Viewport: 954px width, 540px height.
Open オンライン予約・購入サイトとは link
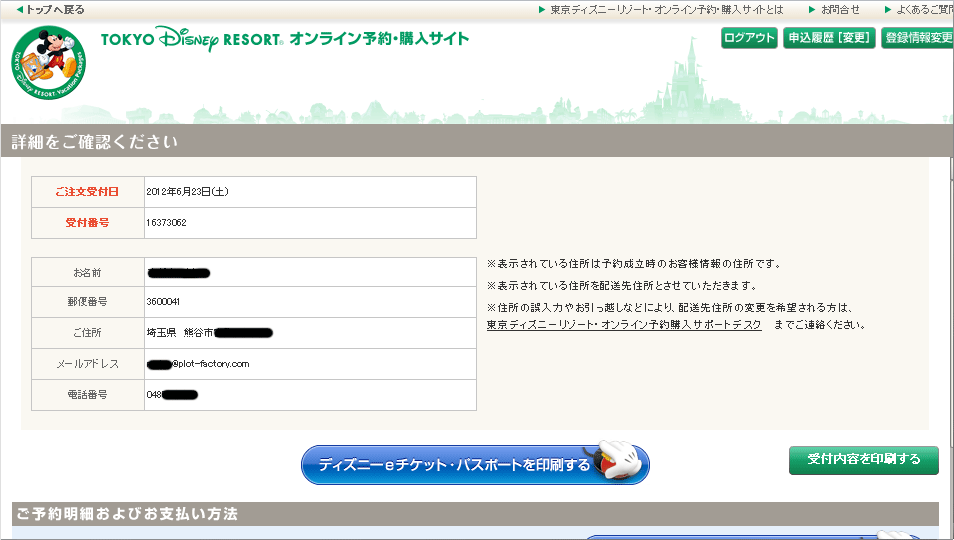[x=661, y=10]
